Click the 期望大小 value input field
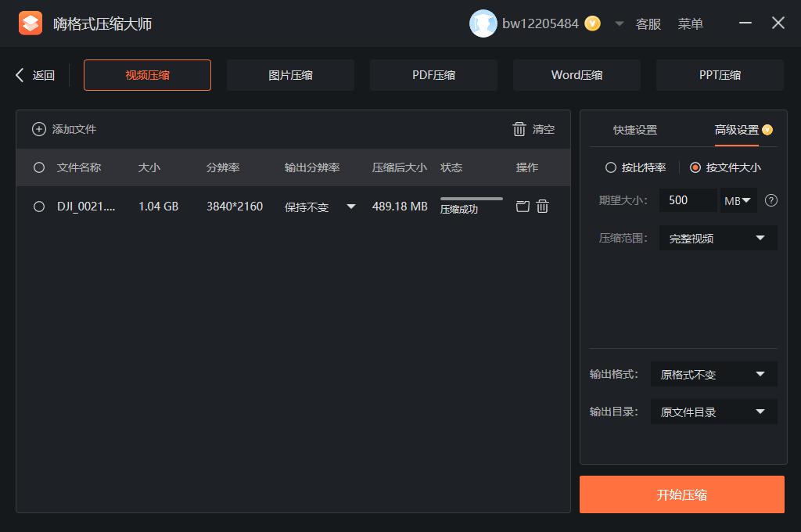Screen dimensions: 801x532 click(x=688, y=200)
